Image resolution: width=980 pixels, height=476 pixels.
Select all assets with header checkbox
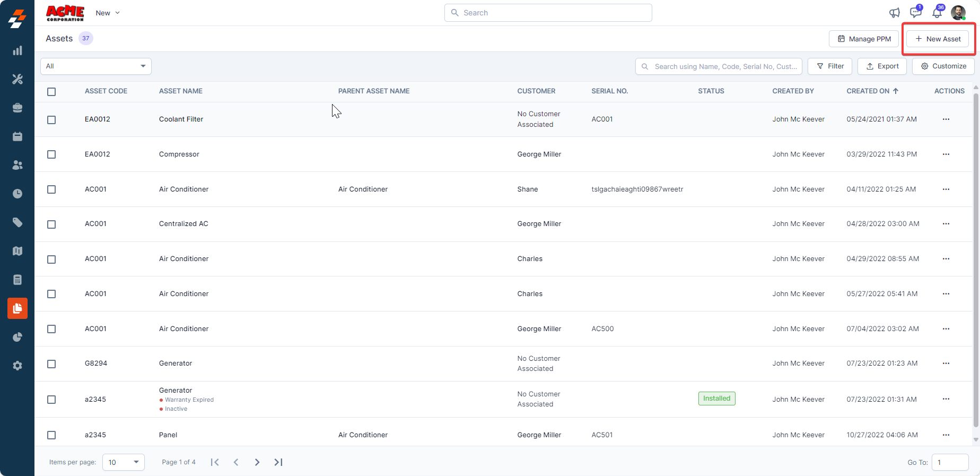[51, 92]
